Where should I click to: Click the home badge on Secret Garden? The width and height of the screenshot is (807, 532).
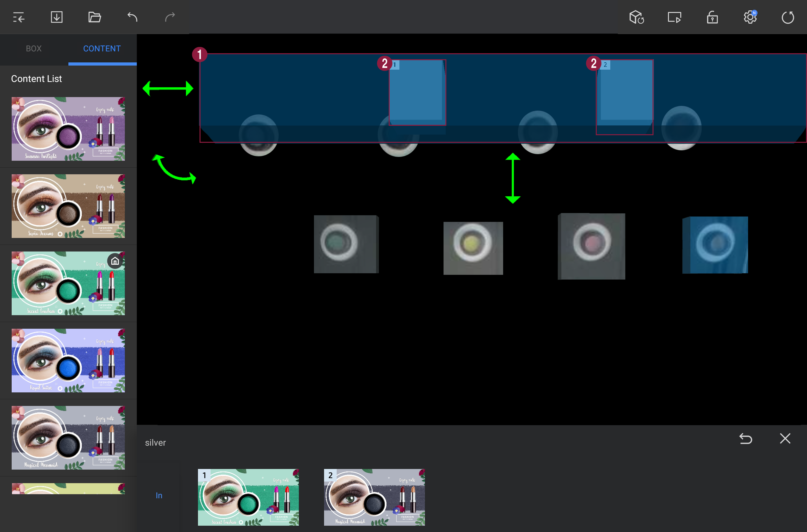115,261
